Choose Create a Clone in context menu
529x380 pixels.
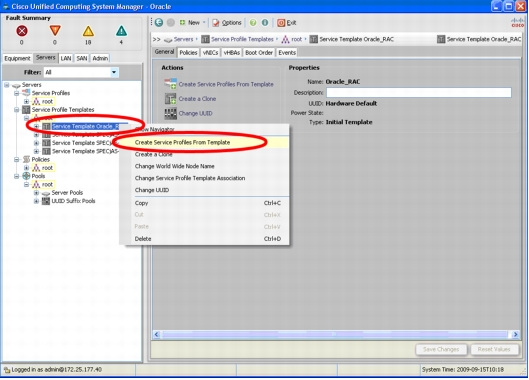click(x=205, y=155)
